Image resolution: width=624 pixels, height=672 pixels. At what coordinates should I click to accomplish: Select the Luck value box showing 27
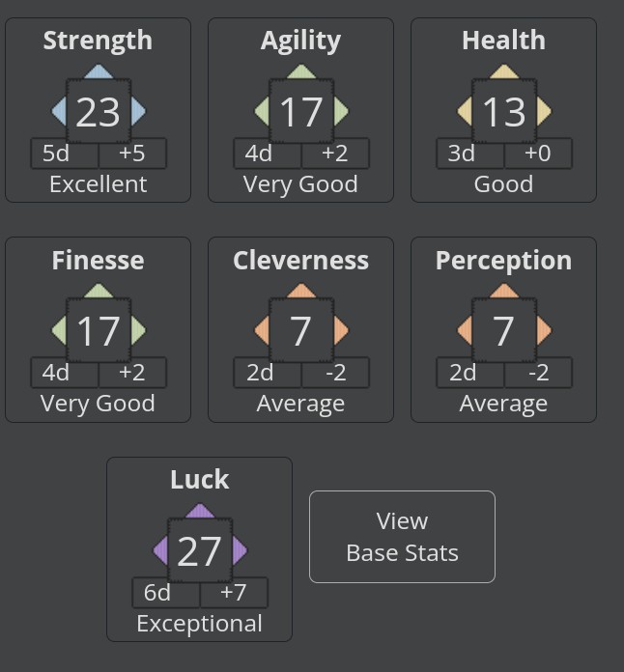pos(200,550)
